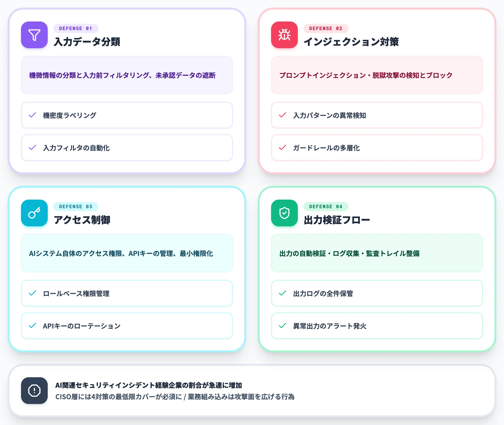Click the purple funnel filter icon
This screenshot has height=425, width=504.
(34, 35)
